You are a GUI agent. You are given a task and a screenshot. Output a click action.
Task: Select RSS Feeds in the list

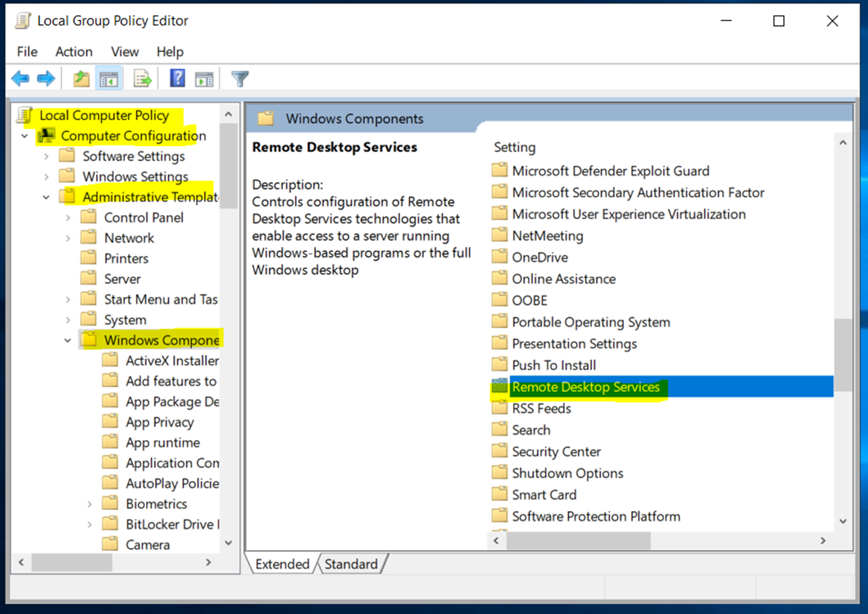pos(541,408)
